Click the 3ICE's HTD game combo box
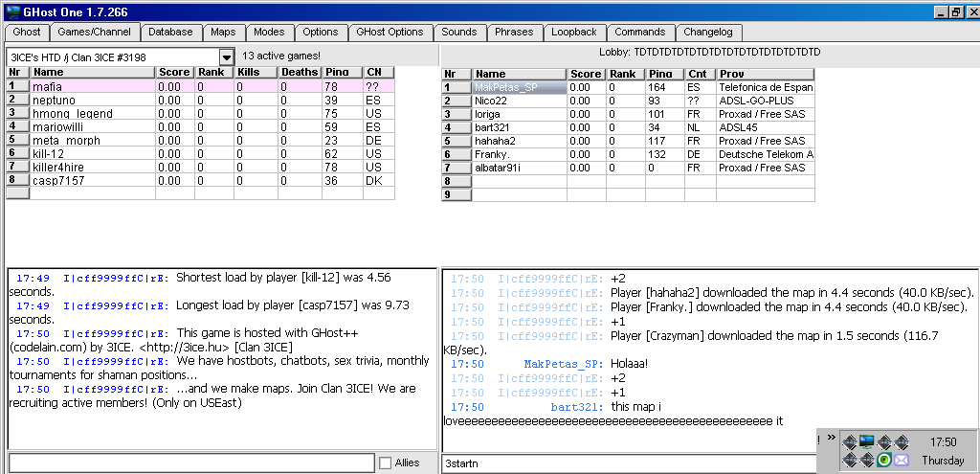This screenshot has width=980, height=474. click(111, 57)
